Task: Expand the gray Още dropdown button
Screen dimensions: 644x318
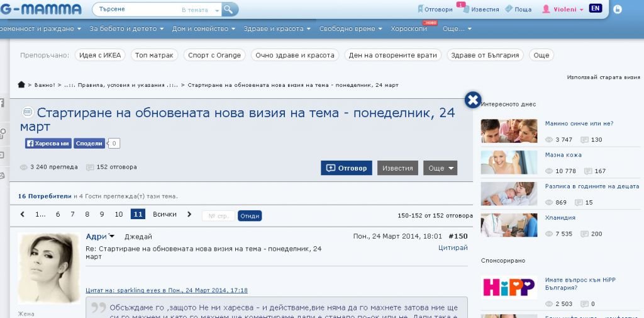Action: 440,168
